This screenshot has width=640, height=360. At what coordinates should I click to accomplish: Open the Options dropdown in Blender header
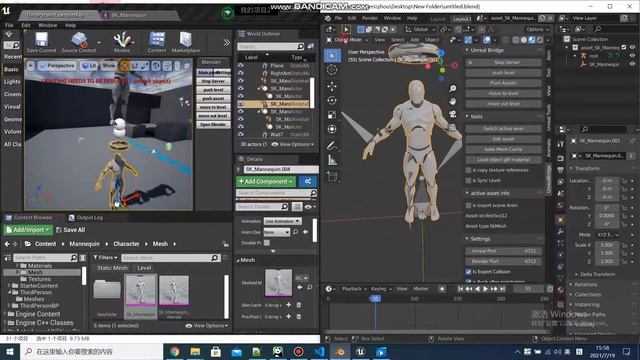(x=537, y=29)
